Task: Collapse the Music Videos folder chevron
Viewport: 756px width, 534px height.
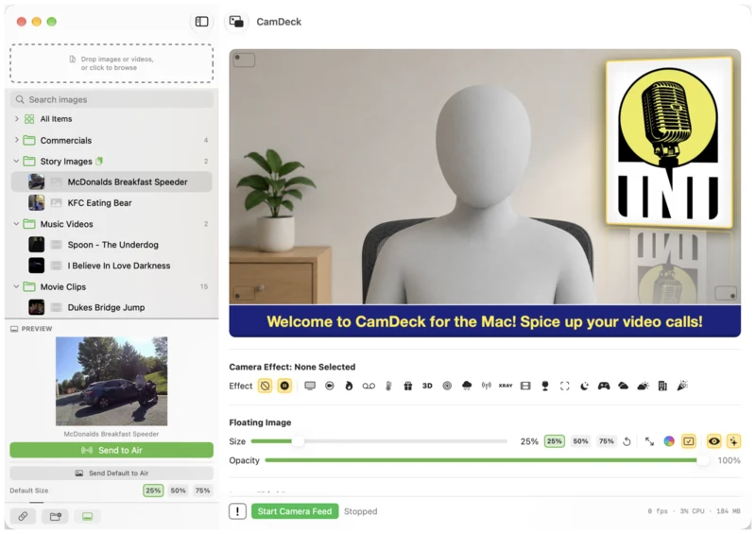Action: 16,224
